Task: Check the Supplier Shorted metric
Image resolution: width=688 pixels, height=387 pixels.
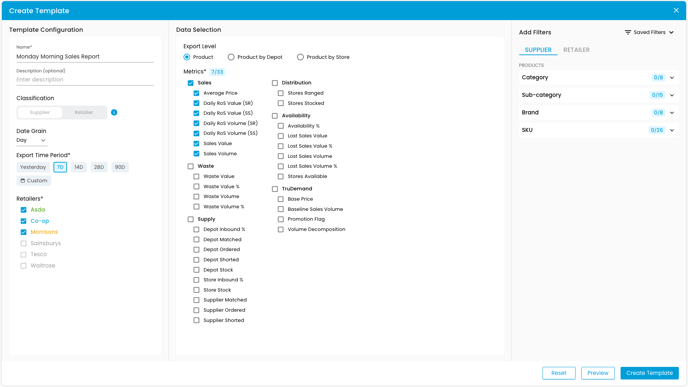Action: tap(196, 320)
